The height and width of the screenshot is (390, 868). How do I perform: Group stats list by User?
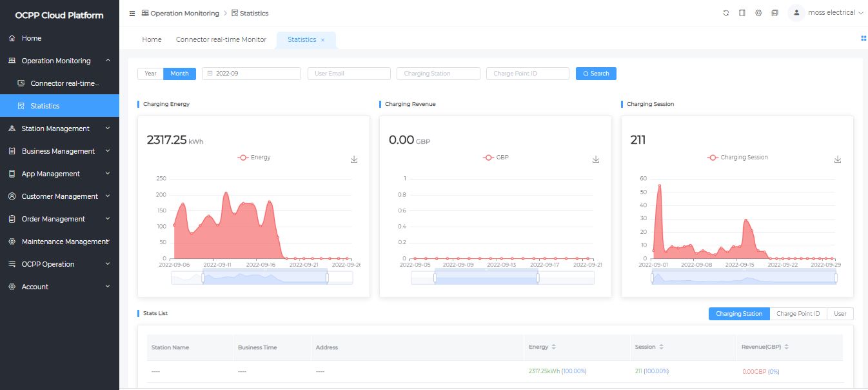[x=840, y=314]
